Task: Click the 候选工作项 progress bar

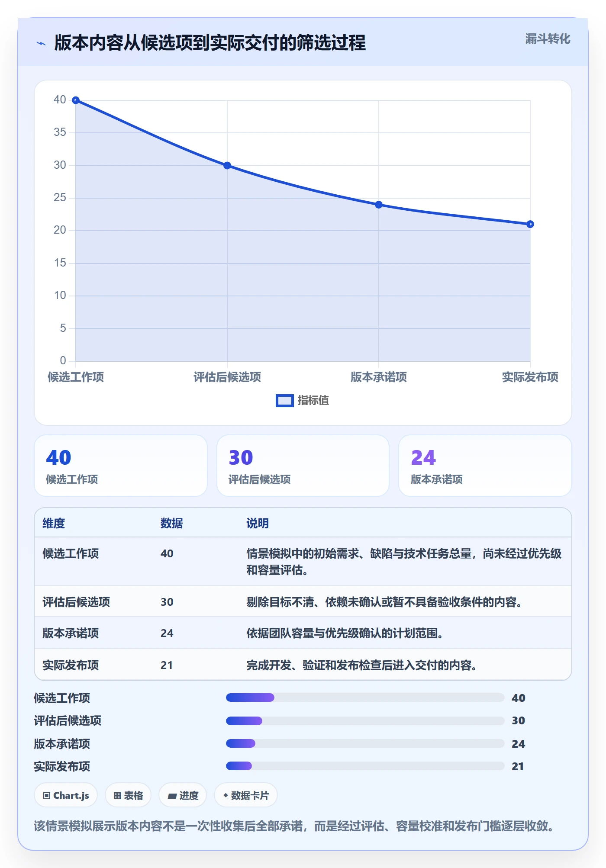Action: coord(365,698)
